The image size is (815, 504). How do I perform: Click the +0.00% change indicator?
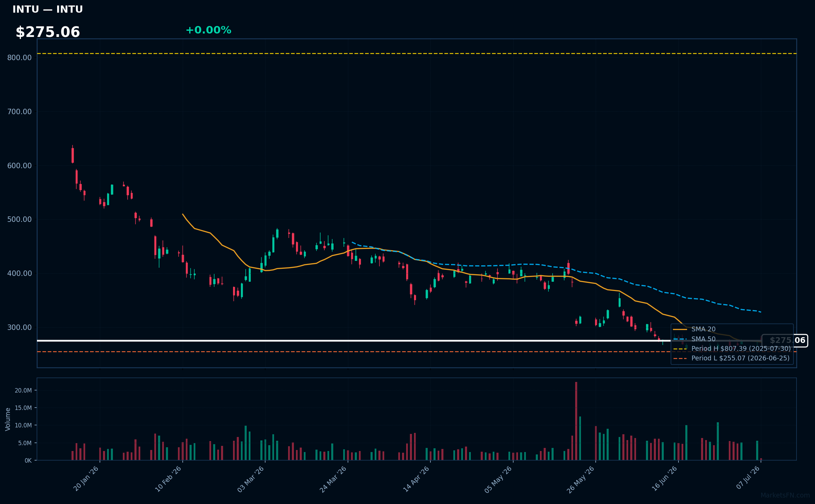208,30
